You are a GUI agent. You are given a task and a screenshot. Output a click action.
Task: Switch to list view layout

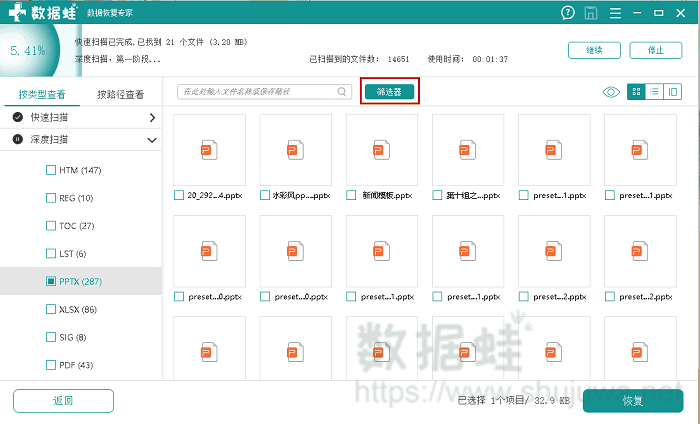tap(654, 92)
